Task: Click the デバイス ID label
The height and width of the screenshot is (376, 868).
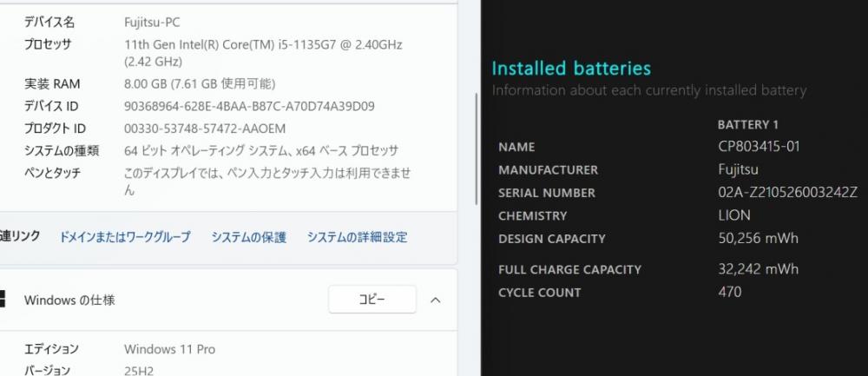Action: tap(51, 106)
